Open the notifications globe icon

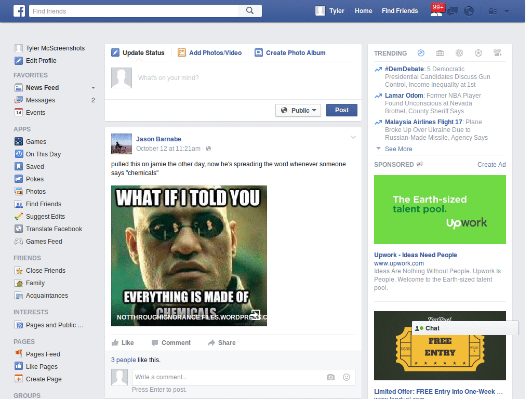(469, 11)
